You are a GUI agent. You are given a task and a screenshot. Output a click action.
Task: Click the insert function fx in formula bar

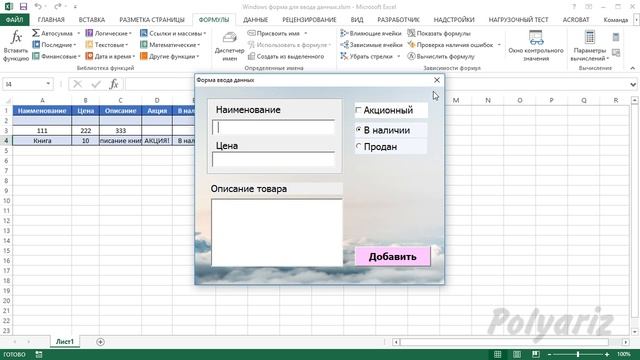click(x=114, y=84)
